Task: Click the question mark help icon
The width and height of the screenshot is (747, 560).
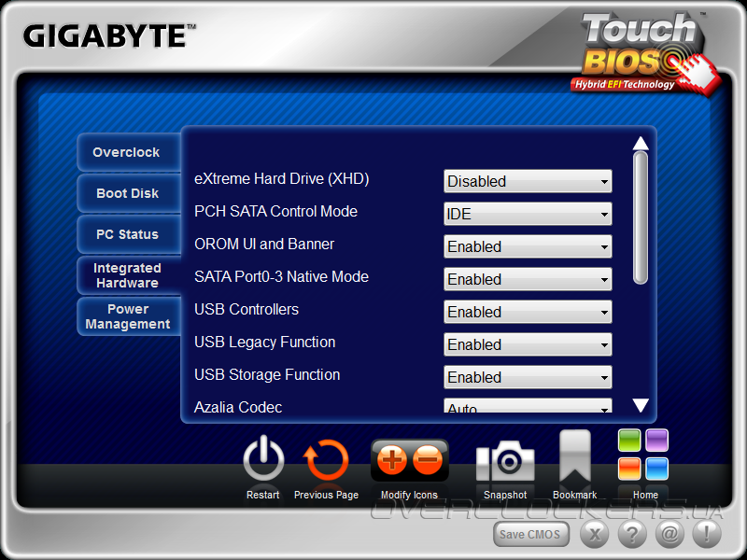Action: [x=632, y=534]
